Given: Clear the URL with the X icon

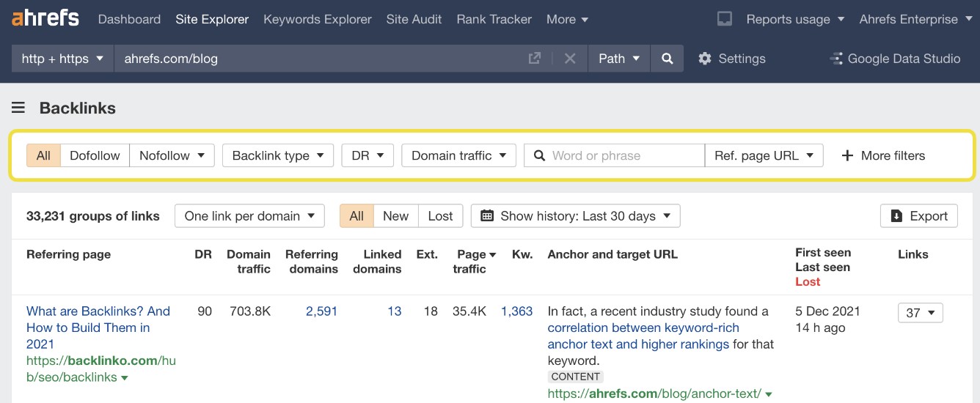Looking at the screenshot, I should [570, 59].
